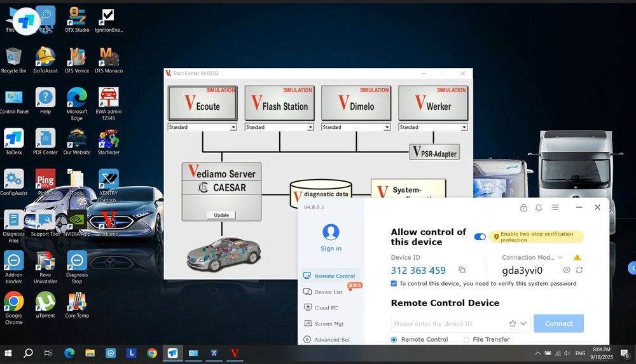636x364 pixels.
Task: Copy the Device ID 312 363 459
Action: 462,270
